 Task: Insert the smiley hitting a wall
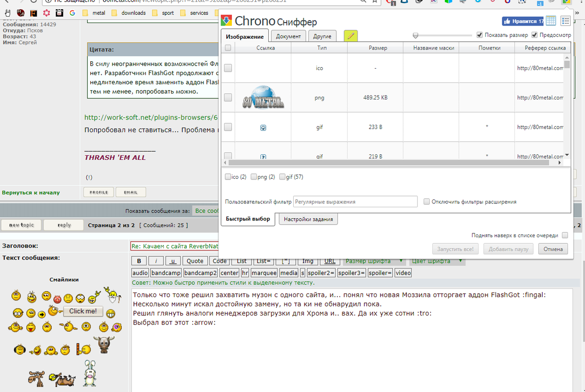point(83,349)
